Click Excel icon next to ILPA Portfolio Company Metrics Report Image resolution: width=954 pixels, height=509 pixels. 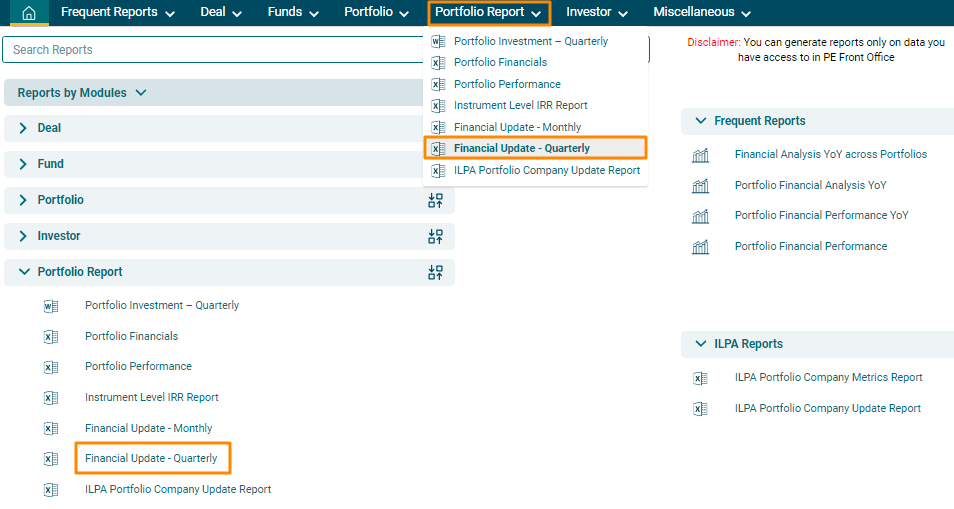tap(700, 378)
